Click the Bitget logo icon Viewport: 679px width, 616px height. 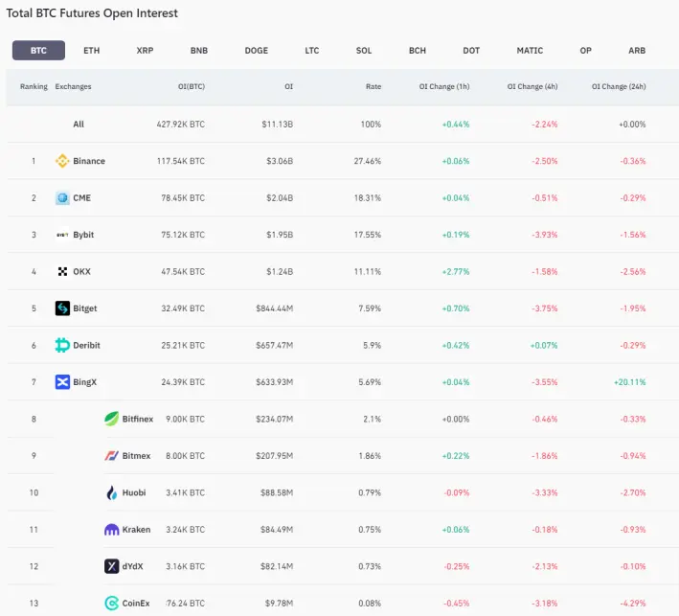pos(62,308)
